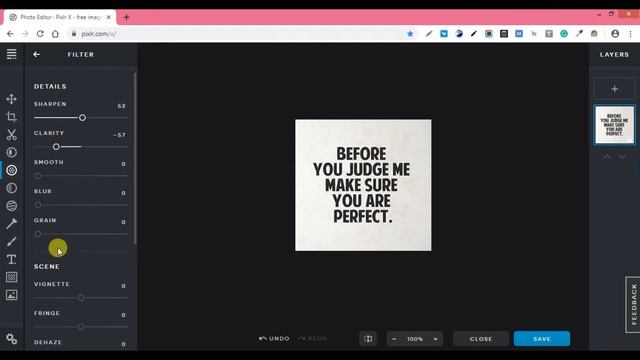The width and height of the screenshot is (640, 360).
Task: Zoom in with the plus button
Action: point(436,339)
